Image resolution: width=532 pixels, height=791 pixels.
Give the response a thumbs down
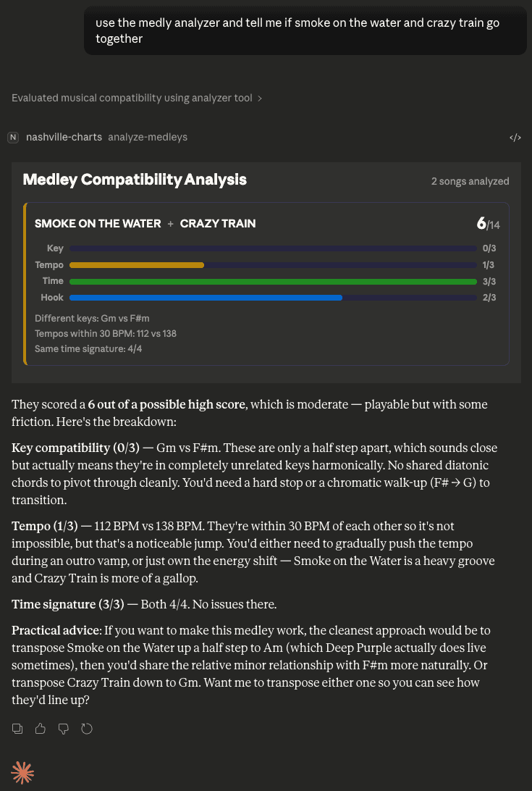click(x=64, y=729)
